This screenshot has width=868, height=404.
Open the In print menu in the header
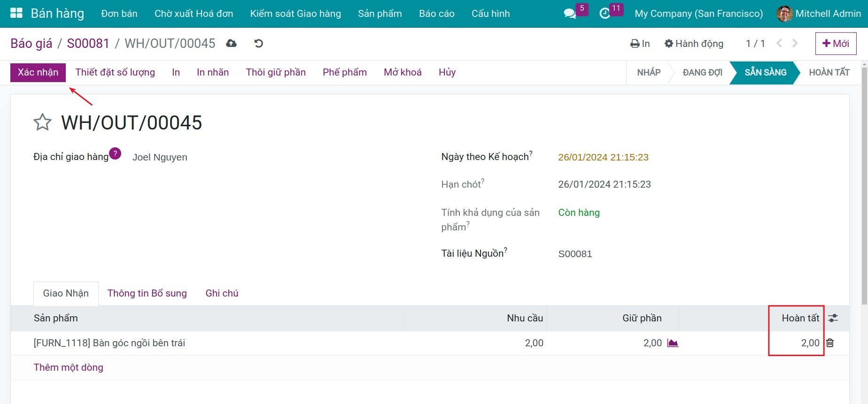[640, 44]
